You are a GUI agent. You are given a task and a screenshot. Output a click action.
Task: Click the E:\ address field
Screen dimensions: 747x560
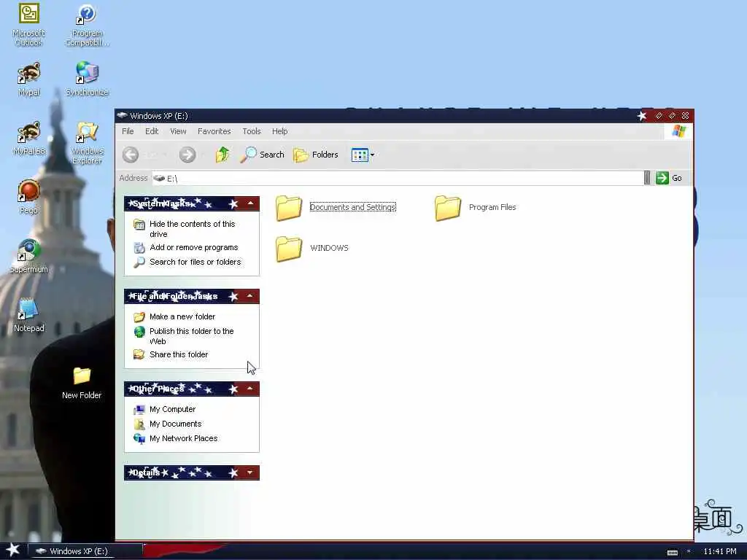point(398,178)
